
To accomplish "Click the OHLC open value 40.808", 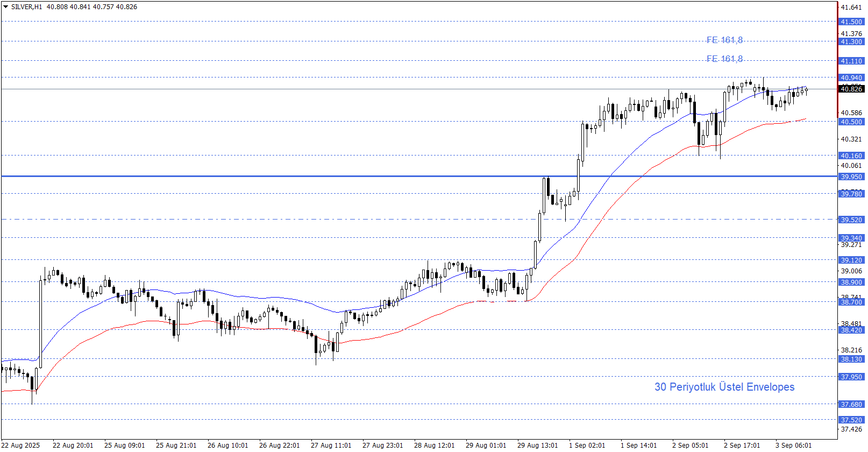I will coord(57,7).
